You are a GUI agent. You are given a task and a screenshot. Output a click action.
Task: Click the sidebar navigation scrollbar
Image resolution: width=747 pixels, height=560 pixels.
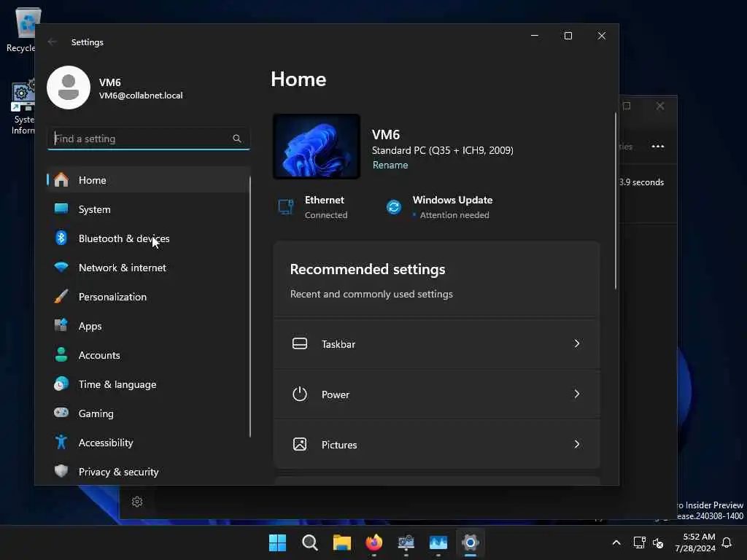[x=250, y=306]
